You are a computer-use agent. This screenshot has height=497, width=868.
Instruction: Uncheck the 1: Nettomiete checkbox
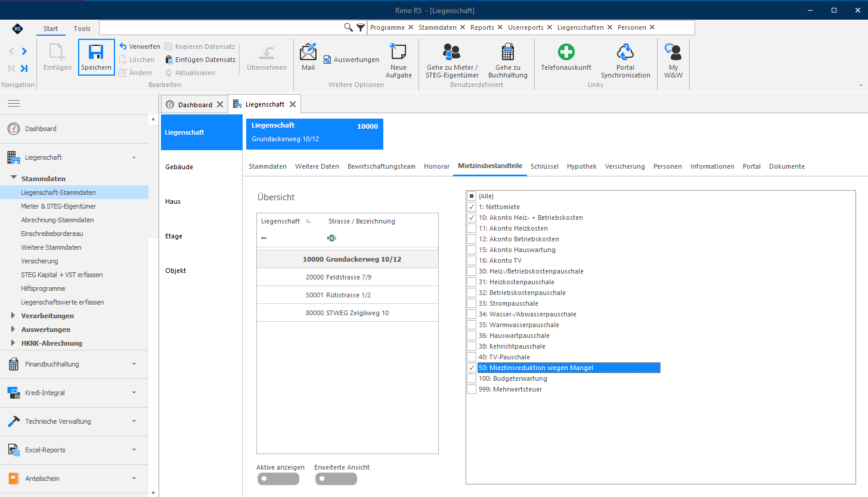point(472,207)
